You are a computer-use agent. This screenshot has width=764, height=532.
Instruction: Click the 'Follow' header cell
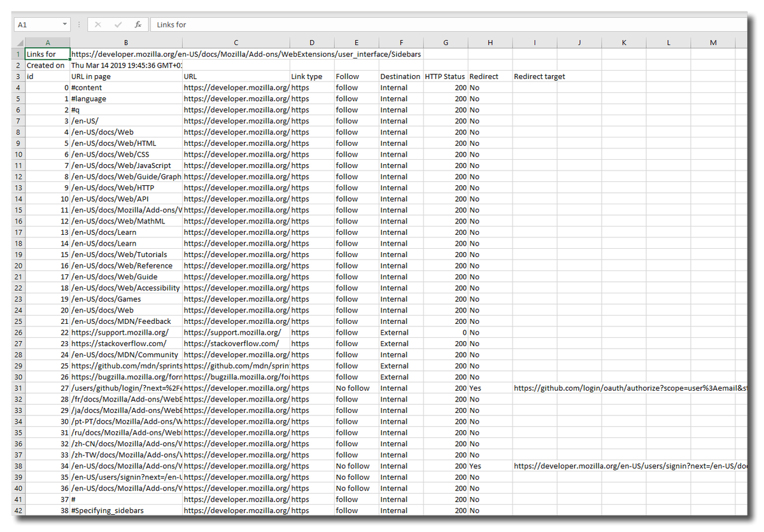[x=357, y=76]
